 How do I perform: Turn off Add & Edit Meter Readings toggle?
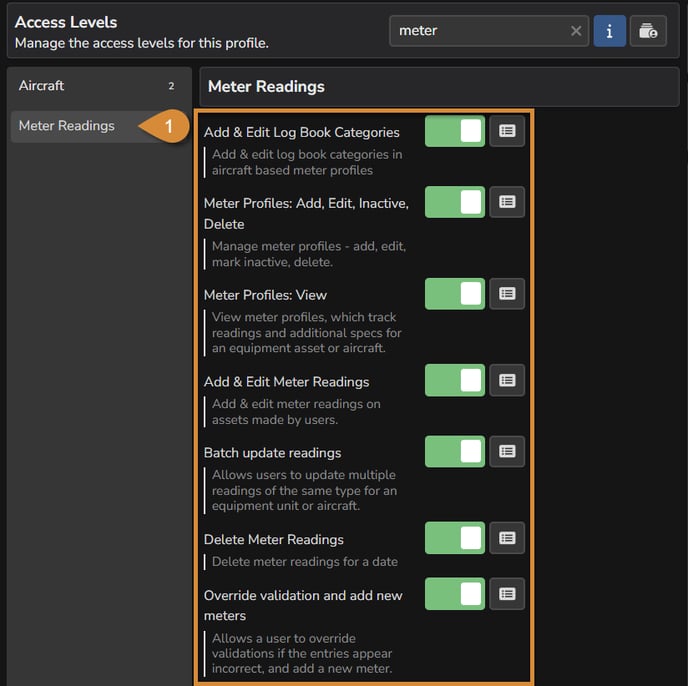pos(455,380)
